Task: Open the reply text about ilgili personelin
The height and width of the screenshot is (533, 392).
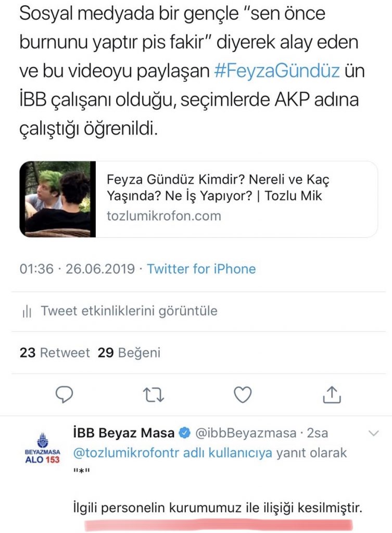Action: pyautogui.click(x=218, y=508)
